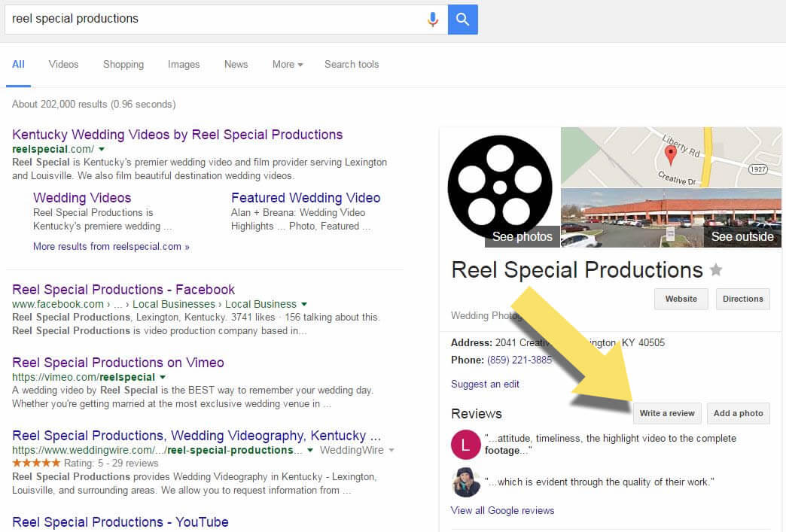Open Search tools
This screenshot has width=786, height=532.
tap(352, 65)
